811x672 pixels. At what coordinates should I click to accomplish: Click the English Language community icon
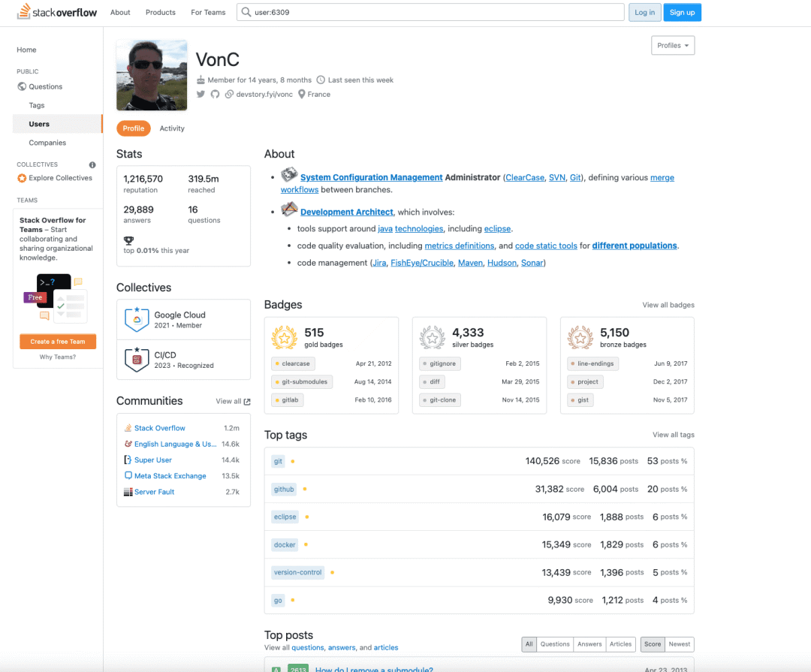click(128, 444)
